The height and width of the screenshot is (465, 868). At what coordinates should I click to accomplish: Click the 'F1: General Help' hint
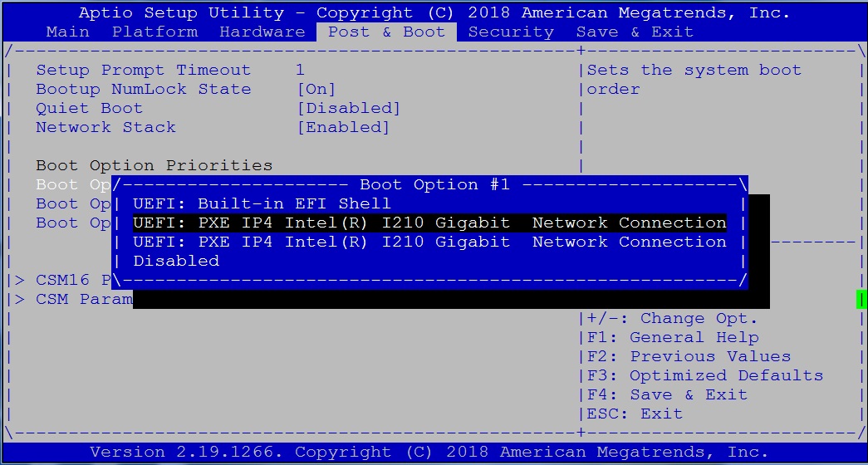point(673,337)
